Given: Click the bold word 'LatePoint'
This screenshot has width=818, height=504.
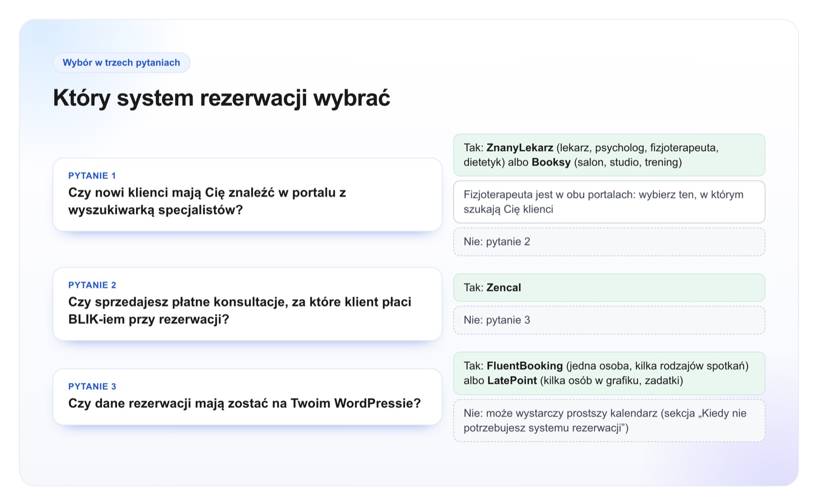Looking at the screenshot, I should pos(512,381).
